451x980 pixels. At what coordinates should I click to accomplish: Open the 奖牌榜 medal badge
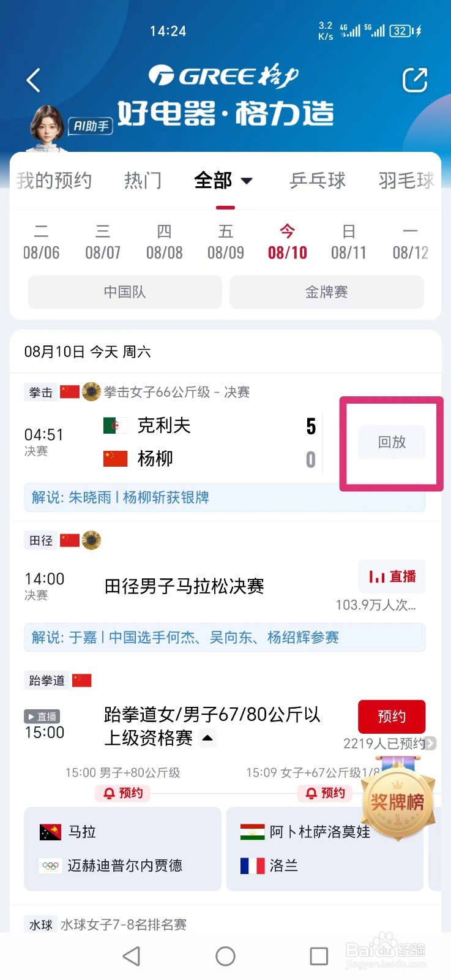point(398,802)
